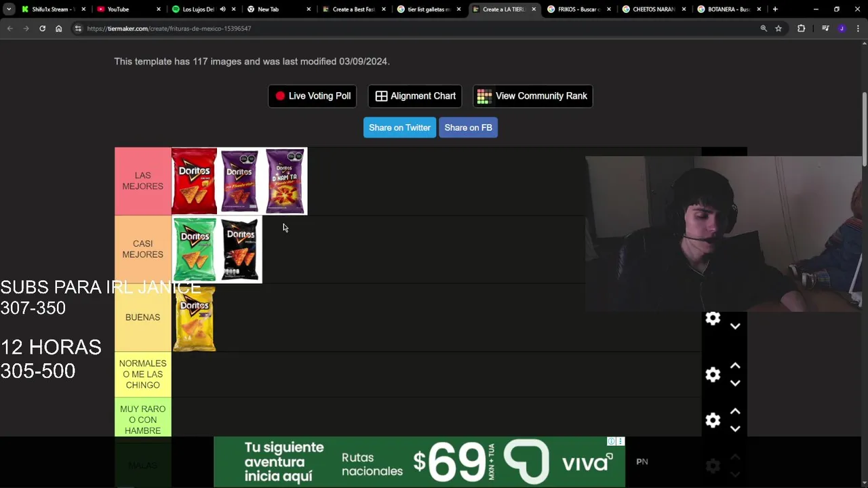
Task: Move NORMALES tier down with chevron
Action: (735, 383)
